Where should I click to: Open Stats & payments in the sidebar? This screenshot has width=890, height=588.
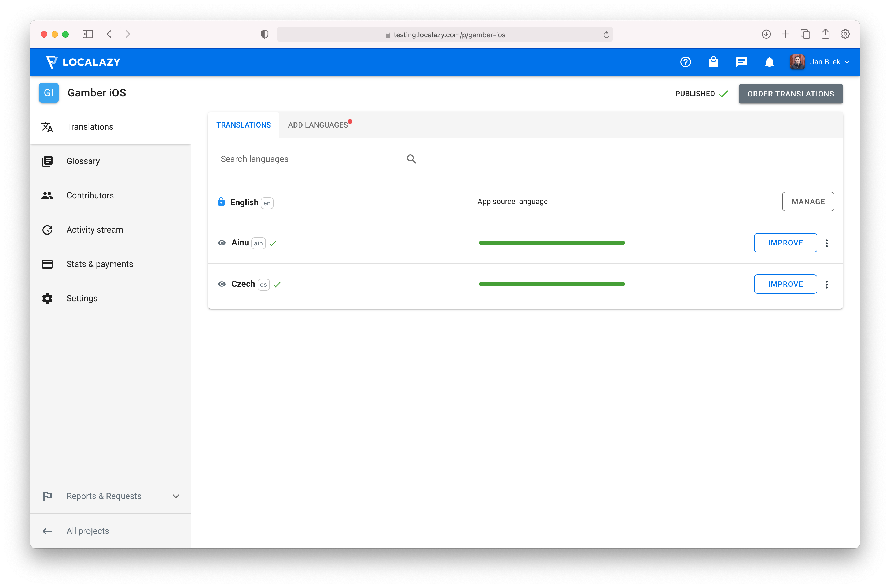(x=100, y=264)
